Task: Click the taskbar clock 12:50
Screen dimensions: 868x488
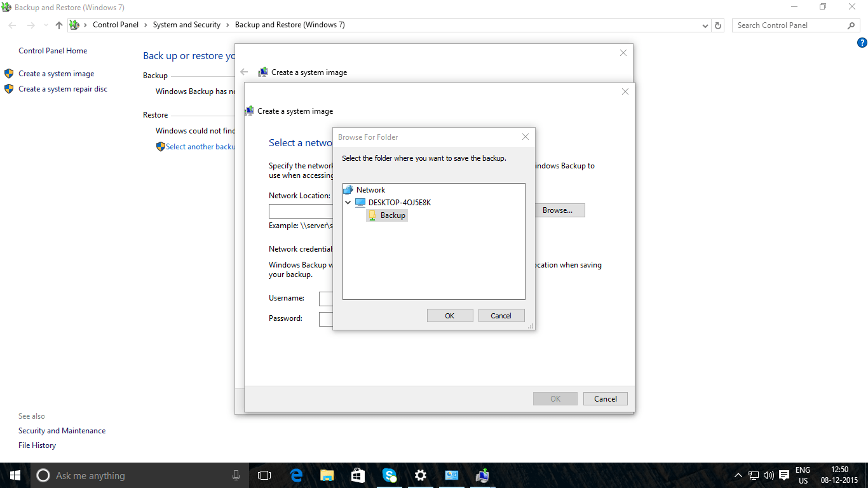Action: 840,475
